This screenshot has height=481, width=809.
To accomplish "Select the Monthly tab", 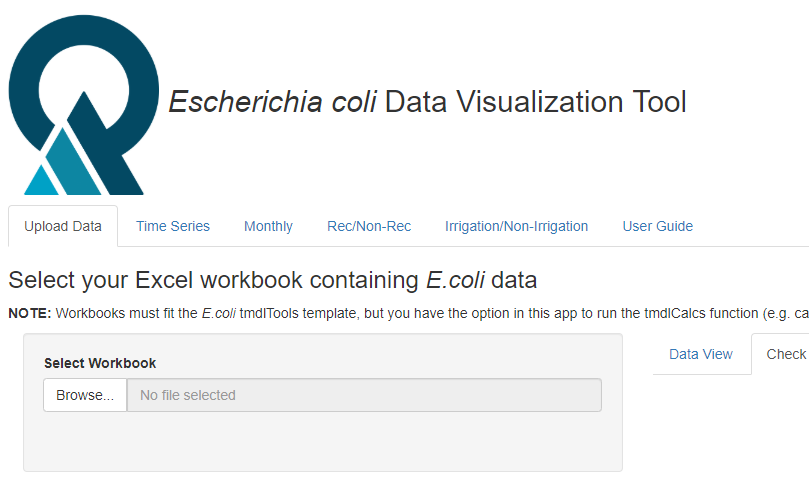I will pos(268,226).
